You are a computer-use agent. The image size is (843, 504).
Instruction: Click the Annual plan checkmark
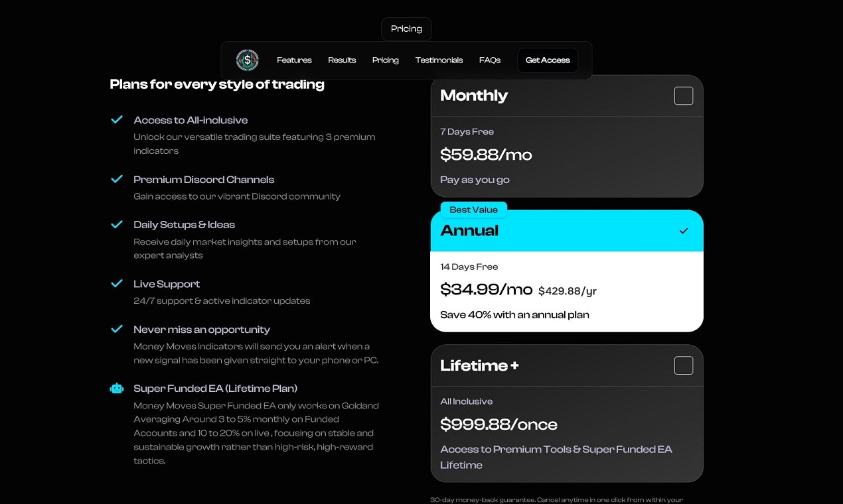[x=684, y=231]
